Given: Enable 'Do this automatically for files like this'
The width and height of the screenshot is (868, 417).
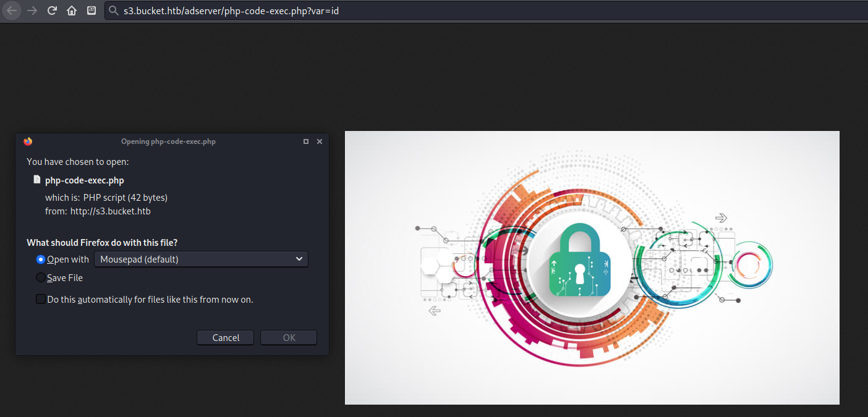Looking at the screenshot, I should tap(40, 298).
